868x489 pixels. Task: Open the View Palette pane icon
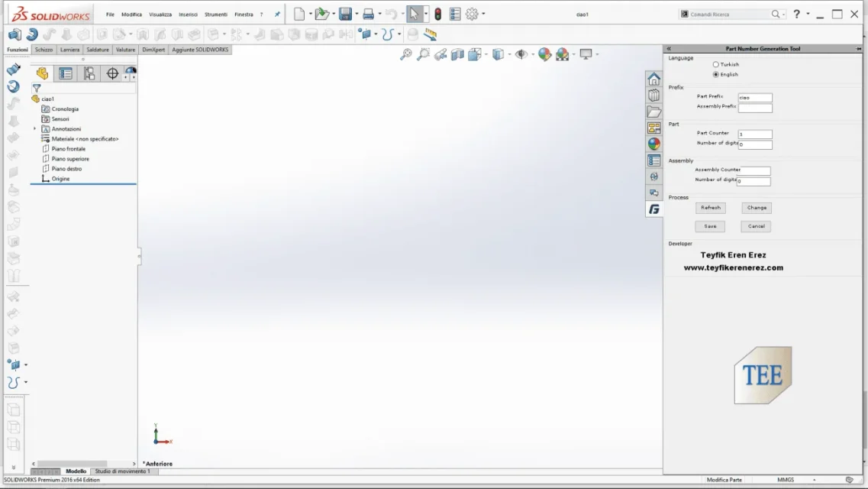click(653, 128)
